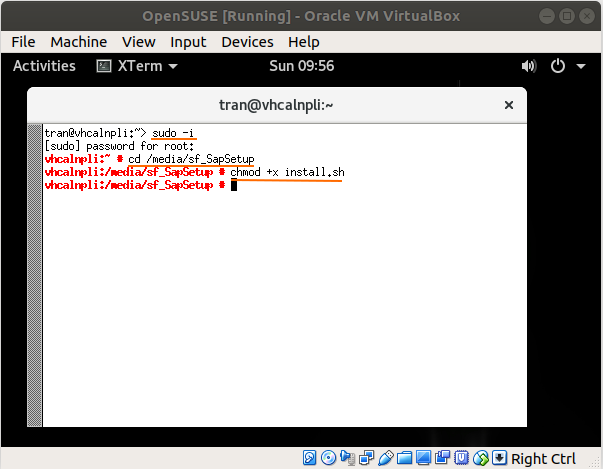
Task: Open the clock showing Sun 09:56
Action: click(x=302, y=66)
